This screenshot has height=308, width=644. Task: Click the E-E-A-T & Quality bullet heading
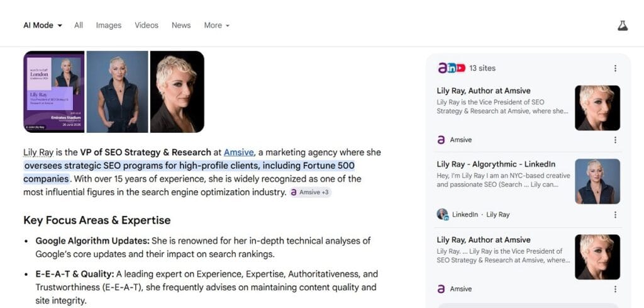click(x=74, y=274)
